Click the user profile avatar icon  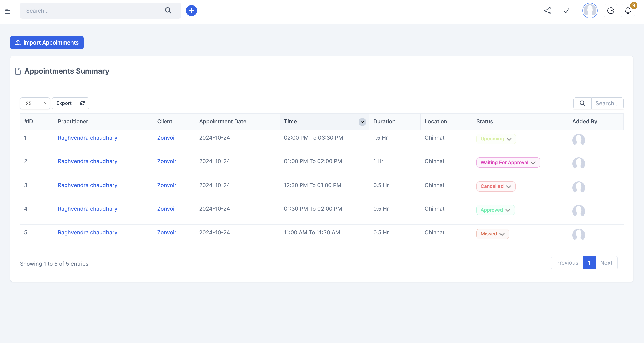click(x=590, y=11)
